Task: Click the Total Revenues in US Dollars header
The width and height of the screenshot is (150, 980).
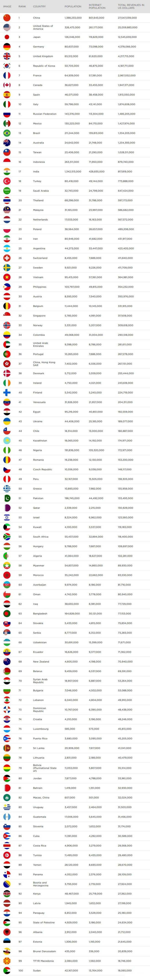Action: 131,6
